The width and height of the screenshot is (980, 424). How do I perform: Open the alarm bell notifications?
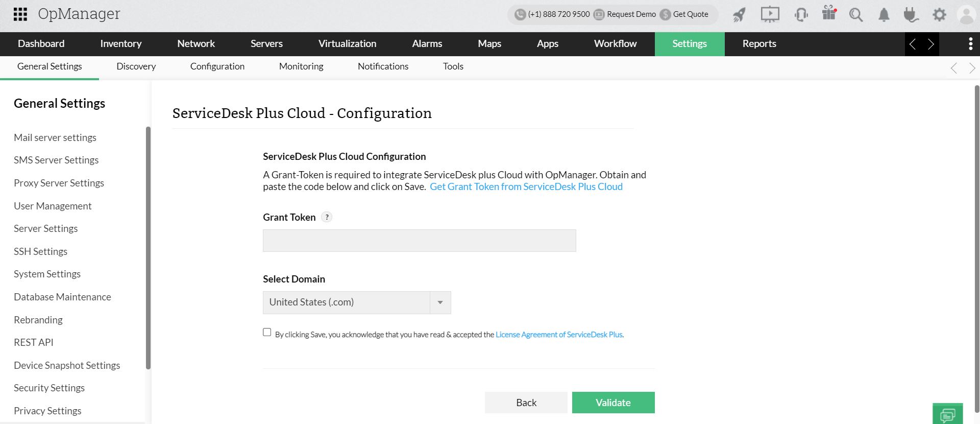[884, 15]
